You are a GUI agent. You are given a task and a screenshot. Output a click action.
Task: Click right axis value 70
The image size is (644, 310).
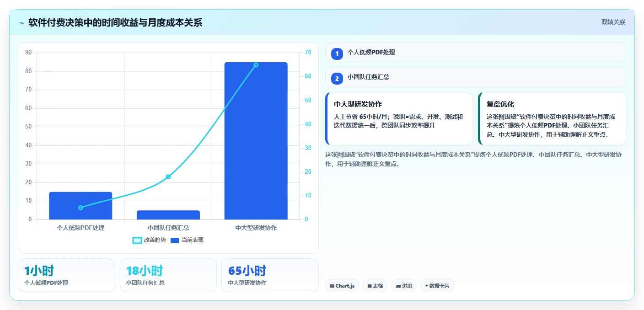click(x=308, y=53)
